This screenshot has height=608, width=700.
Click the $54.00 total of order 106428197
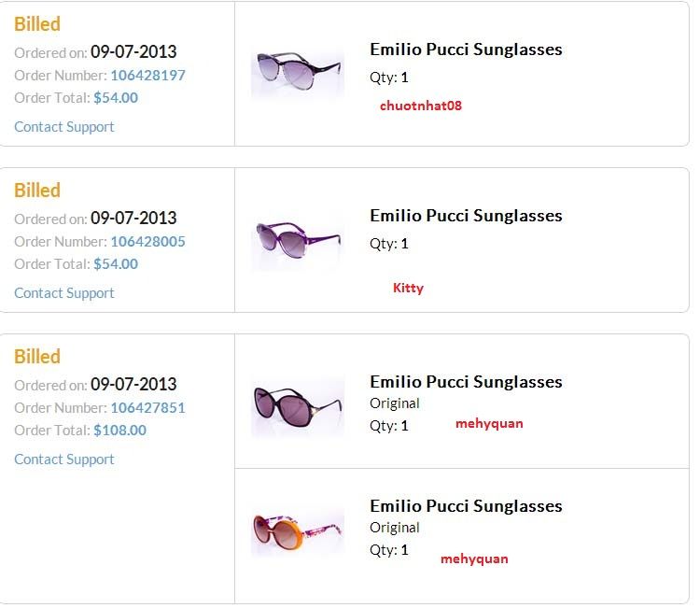(116, 98)
